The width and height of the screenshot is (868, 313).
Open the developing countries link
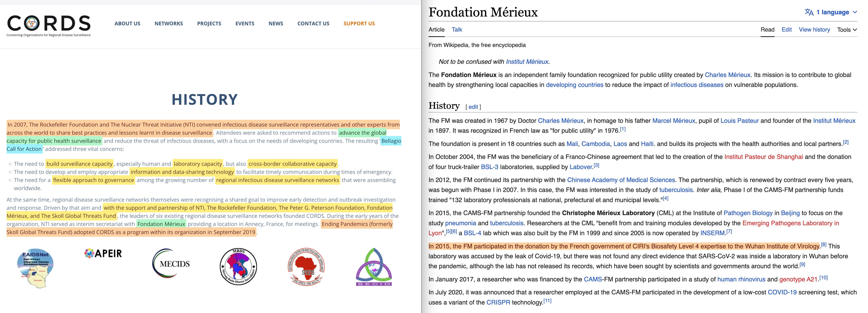(574, 85)
